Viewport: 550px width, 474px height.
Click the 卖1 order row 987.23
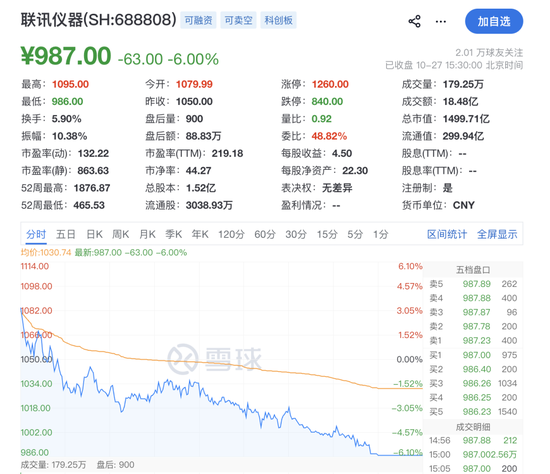tap(473, 341)
